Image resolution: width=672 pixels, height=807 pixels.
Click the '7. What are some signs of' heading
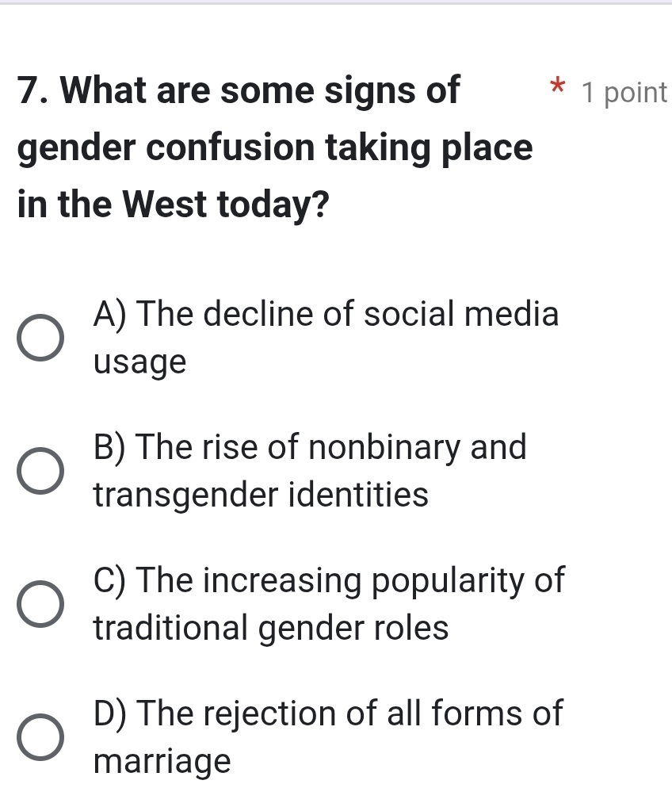tap(238, 90)
